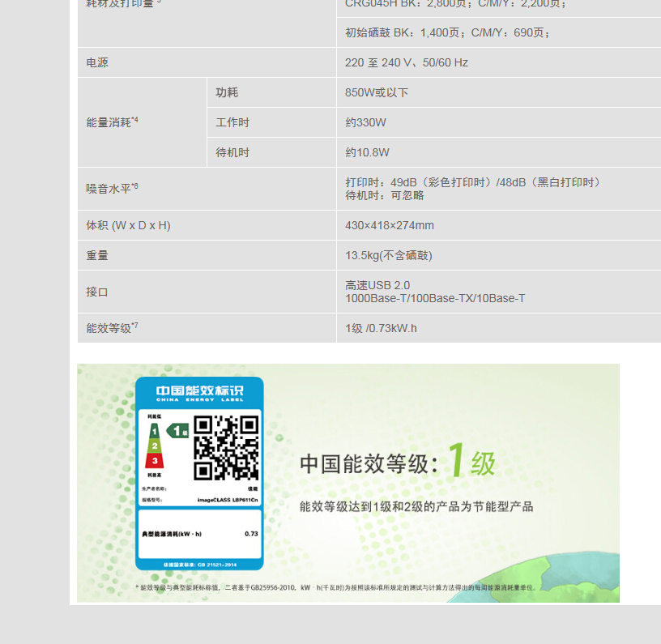Select the '初始硒鼓 BK：1,400页' cartridge line
The image size is (661, 644).
447,32
